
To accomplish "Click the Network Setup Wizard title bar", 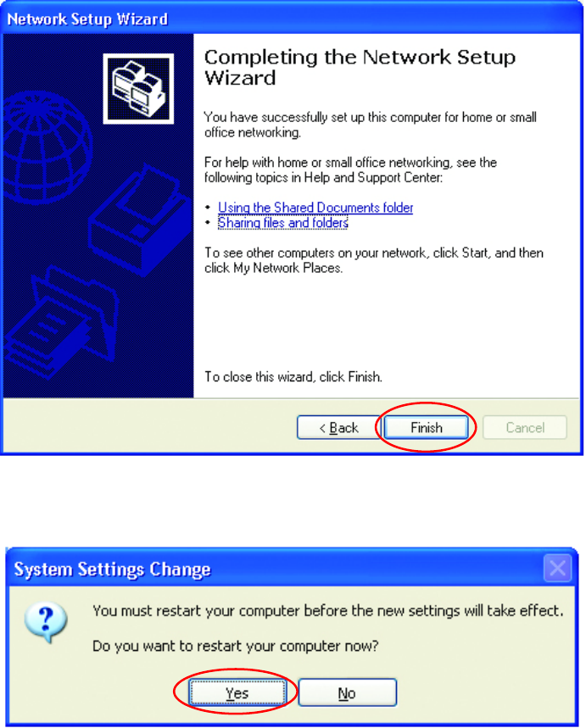I will [292, 19].
